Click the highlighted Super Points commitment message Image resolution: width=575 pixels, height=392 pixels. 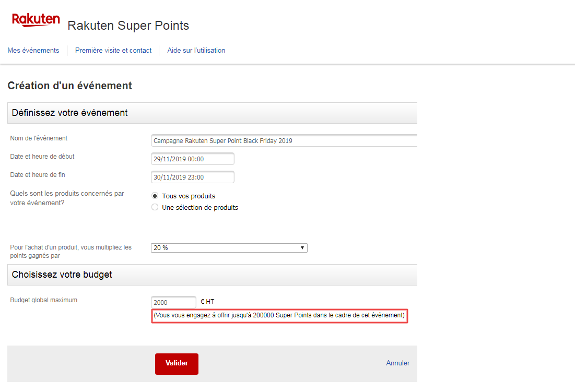pyautogui.click(x=279, y=316)
